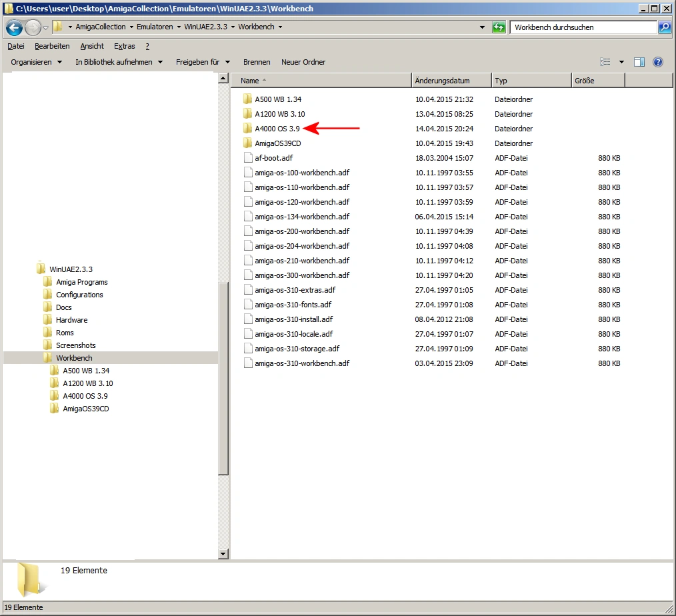Select A1200 WB 3.10 folder in file list

[x=280, y=114]
